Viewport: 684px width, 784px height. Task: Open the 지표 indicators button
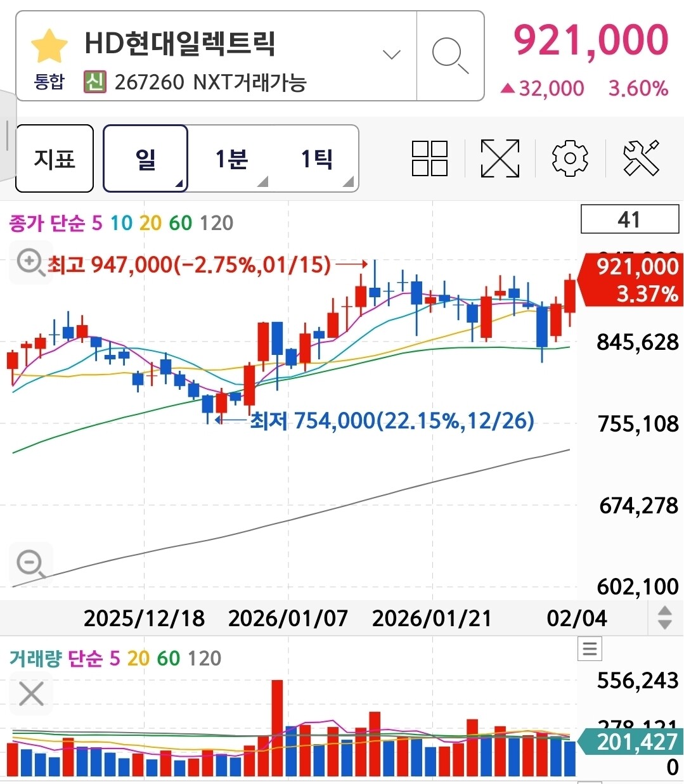55,158
